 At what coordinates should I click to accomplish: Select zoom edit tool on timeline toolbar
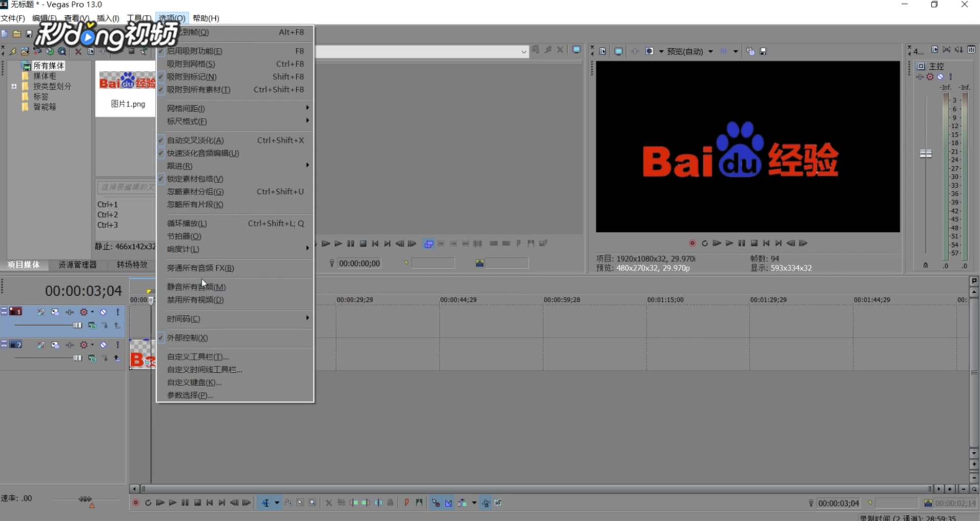[x=312, y=503]
